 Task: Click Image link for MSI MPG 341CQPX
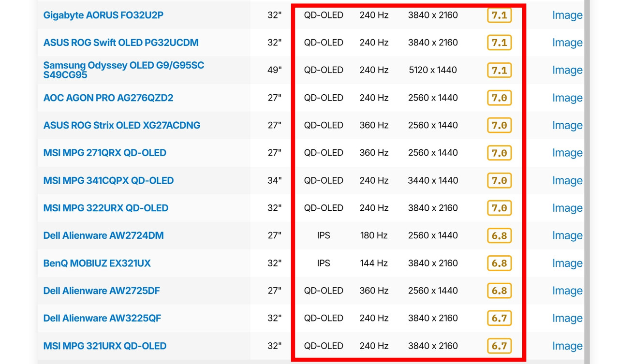point(567,180)
